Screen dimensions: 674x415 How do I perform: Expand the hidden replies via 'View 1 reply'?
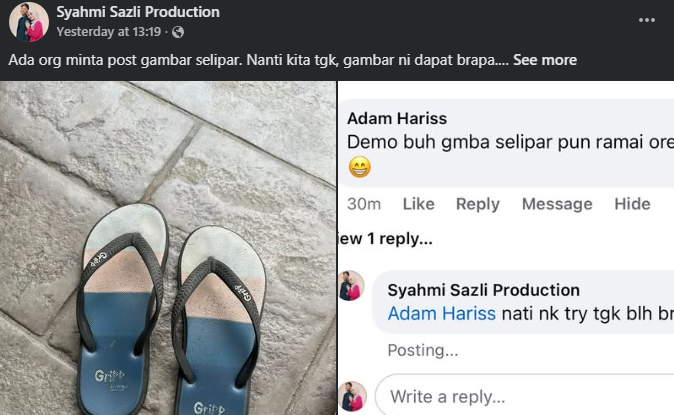coord(386,239)
